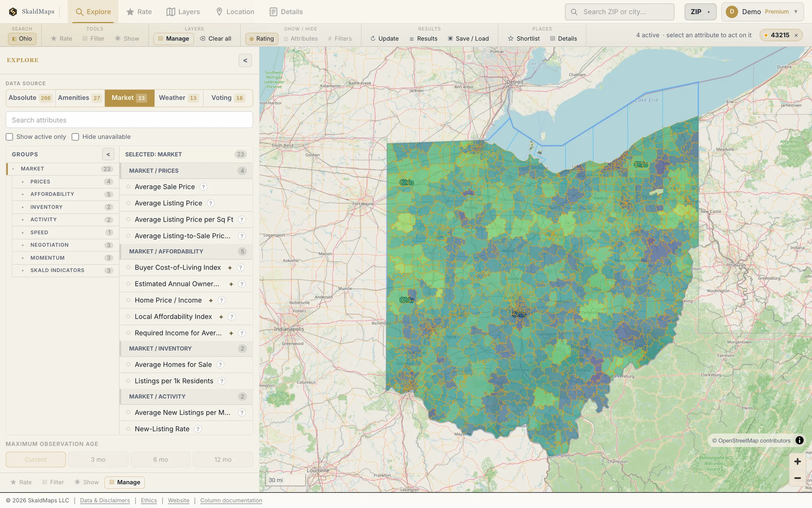The image size is (812, 508).
Task: Zoom out on the map
Action: (x=797, y=478)
